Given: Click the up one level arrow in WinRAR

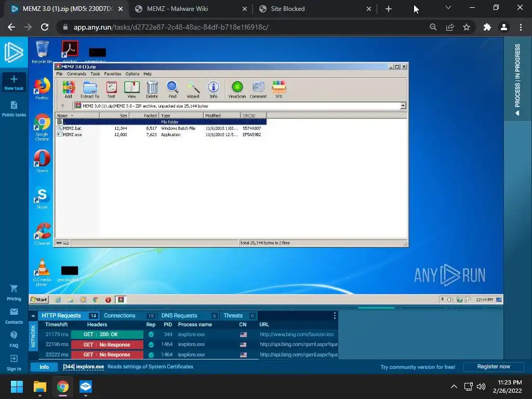Looking at the screenshot, I should point(63,106).
